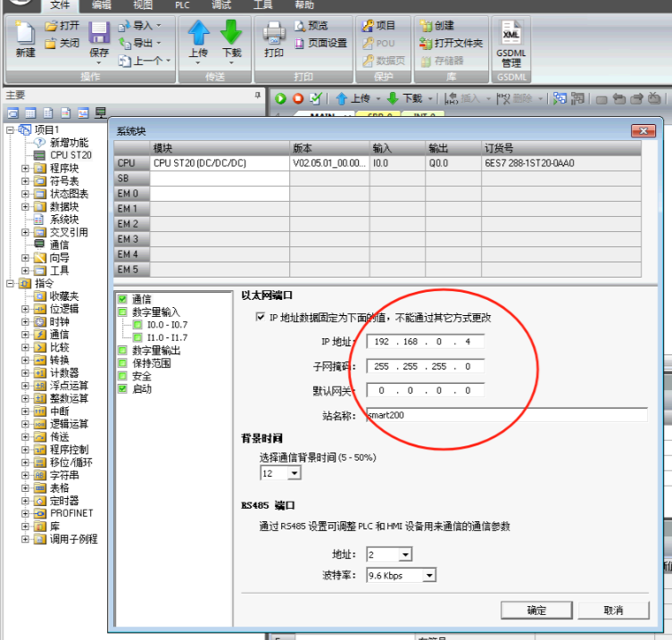Open Page Setup in ribbon
Screen dimensions: 672x640
pyautogui.click(x=320, y=44)
